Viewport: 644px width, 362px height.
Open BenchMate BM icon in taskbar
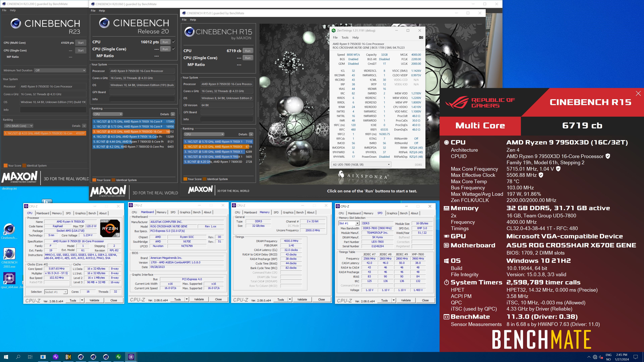pyautogui.click(x=68, y=357)
